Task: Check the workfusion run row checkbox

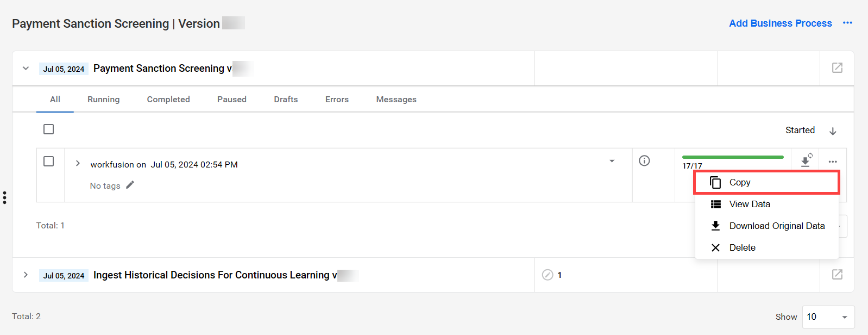Action: pyautogui.click(x=48, y=161)
